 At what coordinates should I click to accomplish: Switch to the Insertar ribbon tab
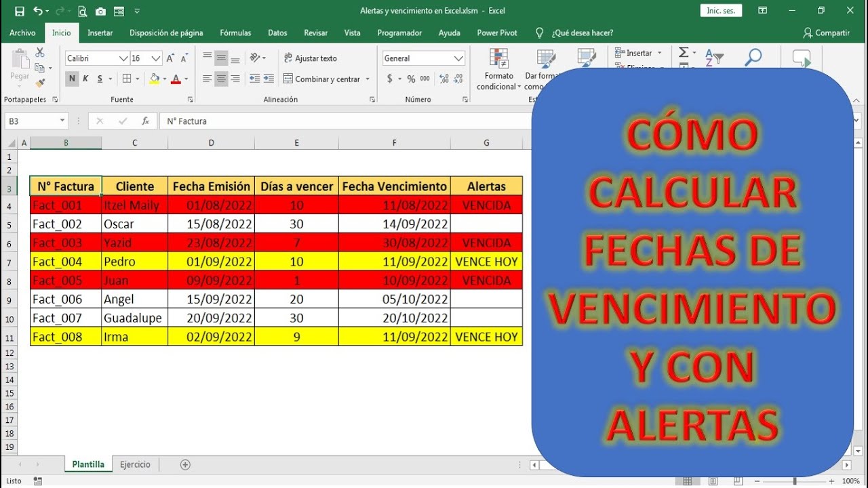click(100, 33)
